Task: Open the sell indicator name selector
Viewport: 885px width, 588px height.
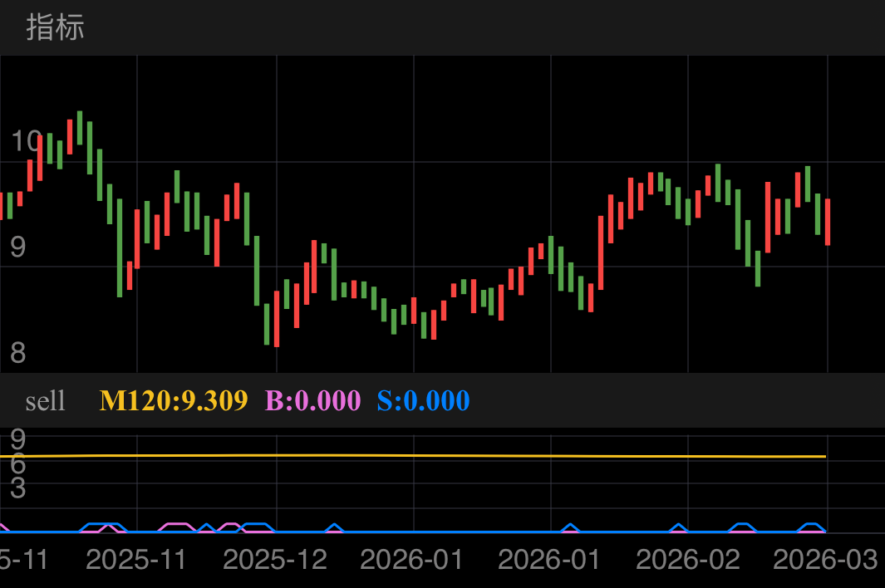Action: click(x=45, y=401)
